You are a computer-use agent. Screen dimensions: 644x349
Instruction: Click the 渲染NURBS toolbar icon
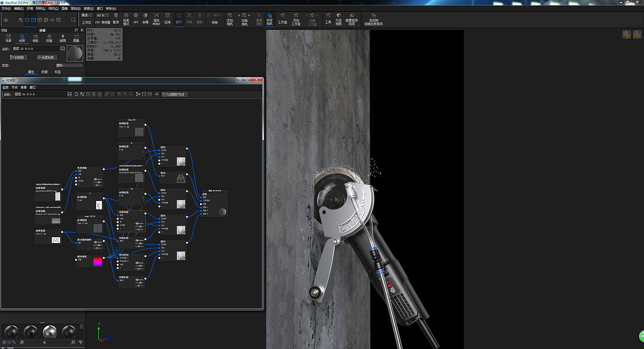(156, 18)
